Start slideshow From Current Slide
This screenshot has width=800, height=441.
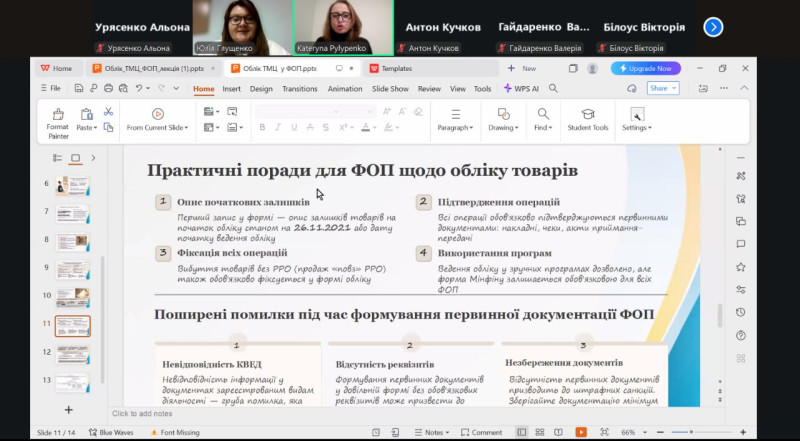point(157,120)
